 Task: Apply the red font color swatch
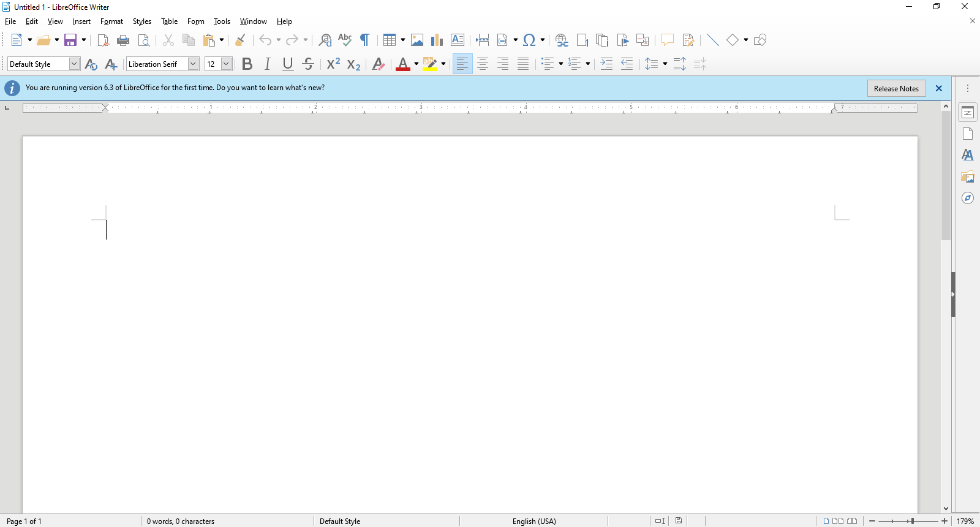point(403,64)
